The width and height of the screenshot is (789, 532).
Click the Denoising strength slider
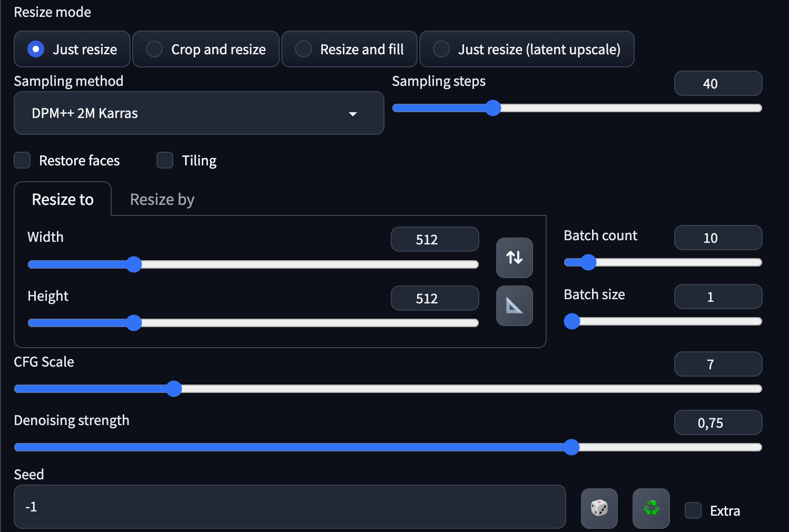(388, 447)
